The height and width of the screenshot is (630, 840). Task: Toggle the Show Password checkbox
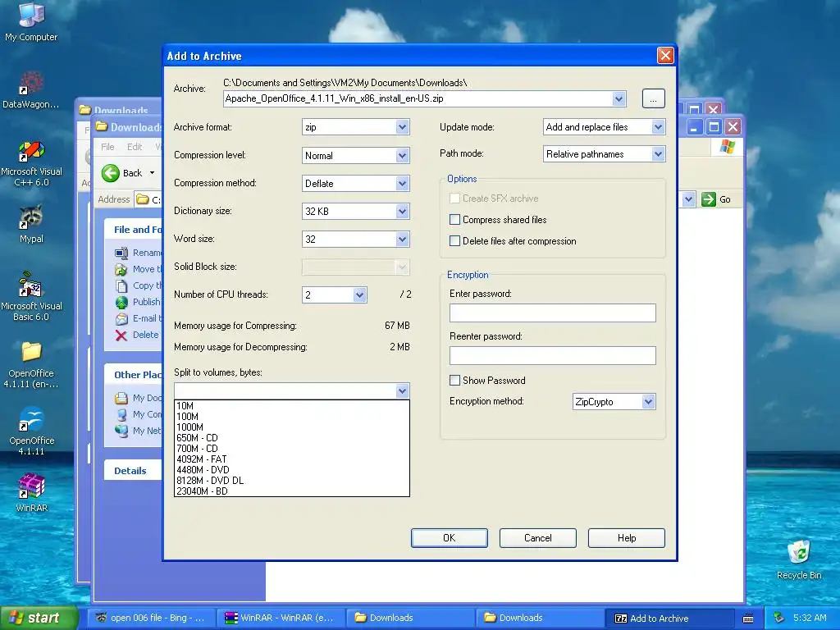(x=454, y=381)
